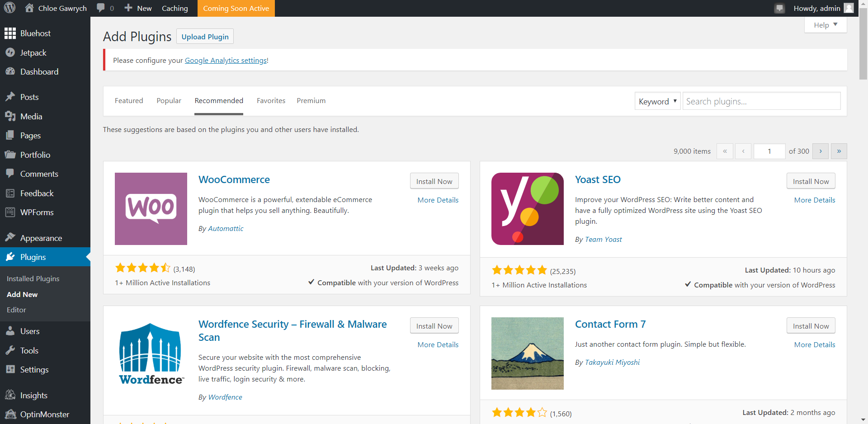Screen dimensions: 868x424
Task: Open More Details for Wordfence Security
Action: click(x=438, y=344)
